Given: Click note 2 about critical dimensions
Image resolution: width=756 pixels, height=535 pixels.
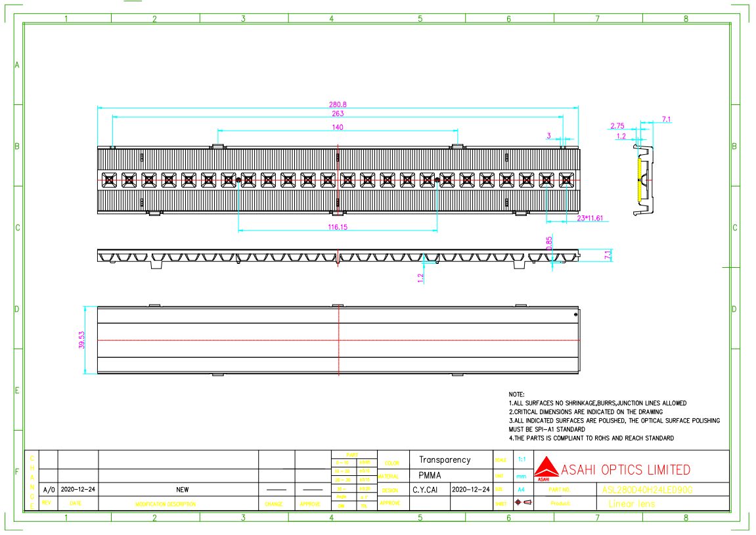Looking at the screenshot, I should coord(586,412).
